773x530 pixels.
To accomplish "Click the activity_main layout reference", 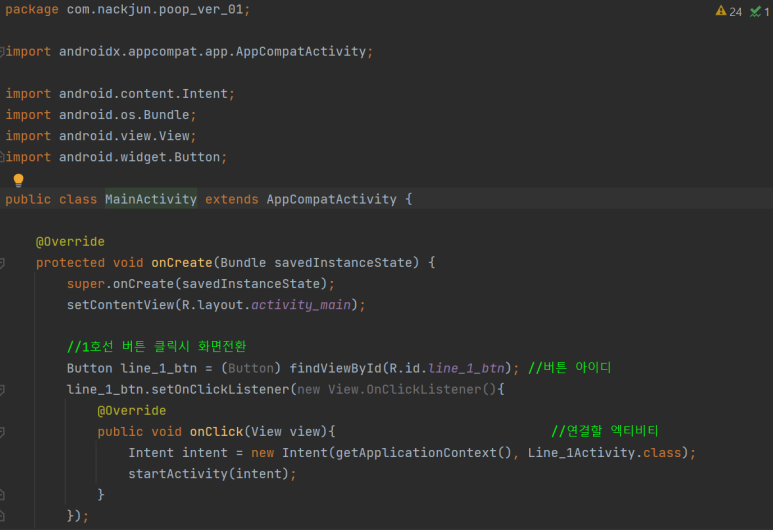I will click(x=301, y=305).
